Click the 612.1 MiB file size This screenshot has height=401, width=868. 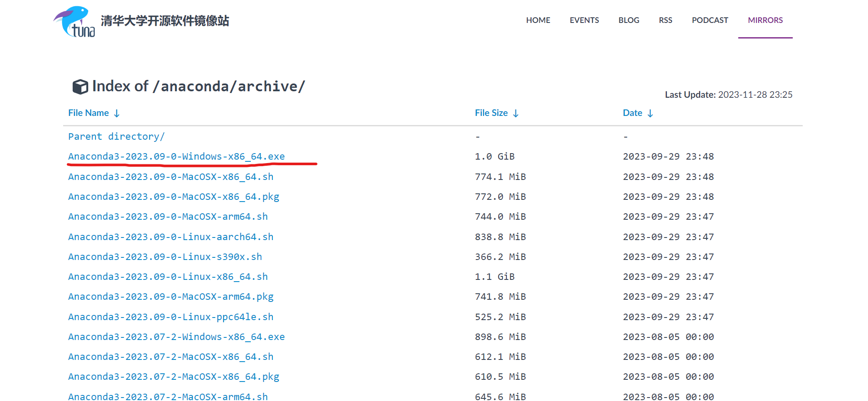point(500,357)
